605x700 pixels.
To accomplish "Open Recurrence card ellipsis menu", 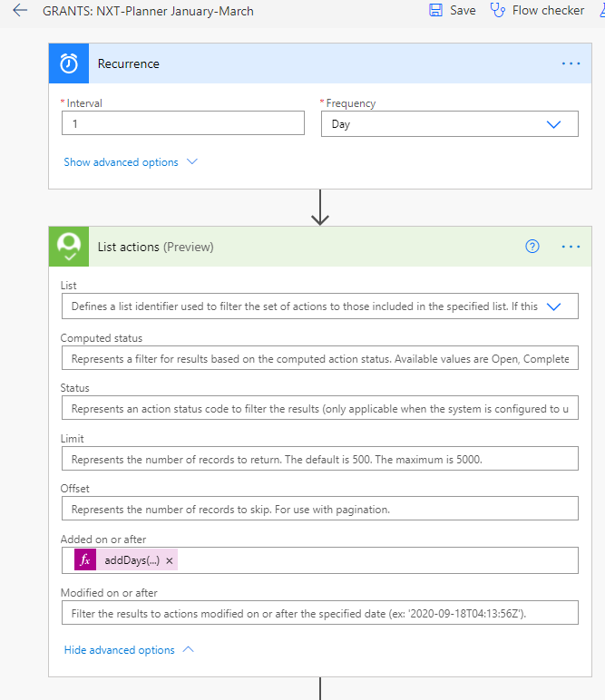I will click(571, 63).
